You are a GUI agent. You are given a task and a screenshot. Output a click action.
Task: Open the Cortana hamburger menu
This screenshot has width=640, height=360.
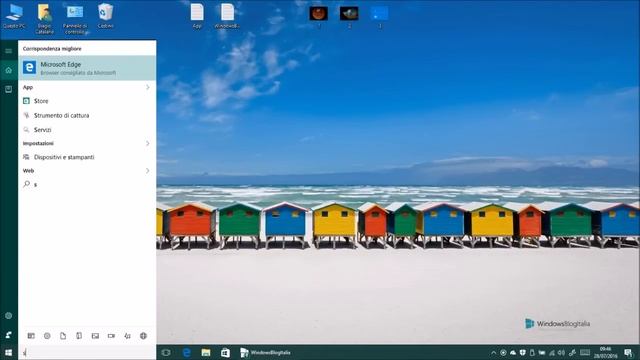(x=9, y=51)
